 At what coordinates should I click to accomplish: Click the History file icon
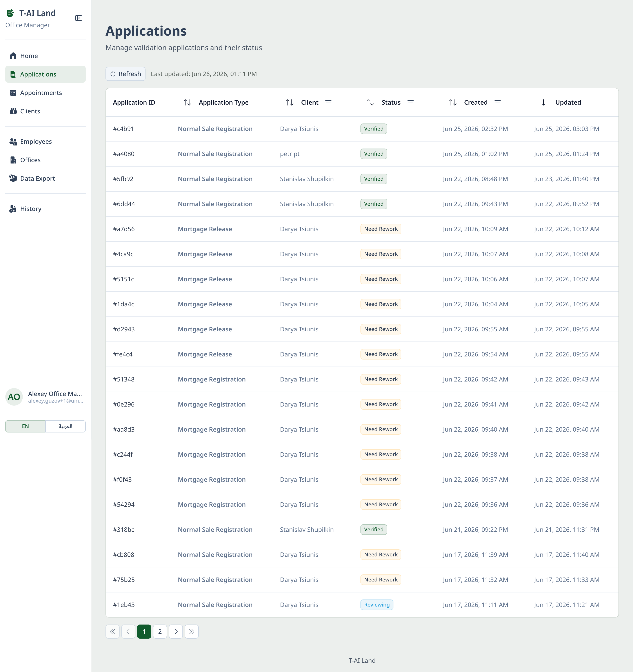pyautogui.click(x=13, y=209)
